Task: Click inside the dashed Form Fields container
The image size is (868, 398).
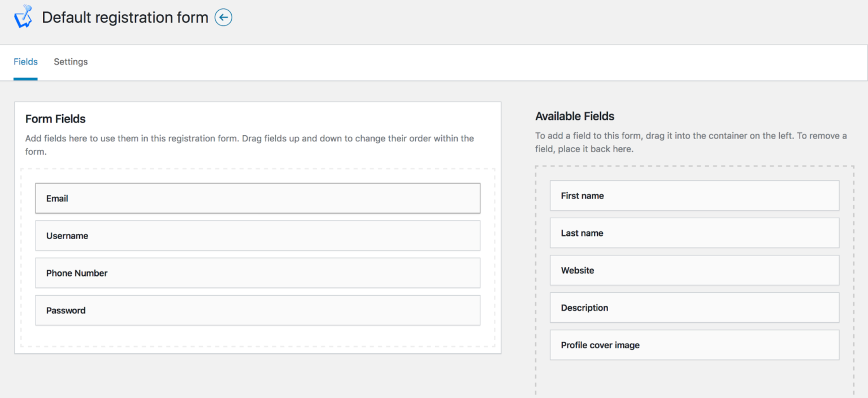Action: point(257,336)
